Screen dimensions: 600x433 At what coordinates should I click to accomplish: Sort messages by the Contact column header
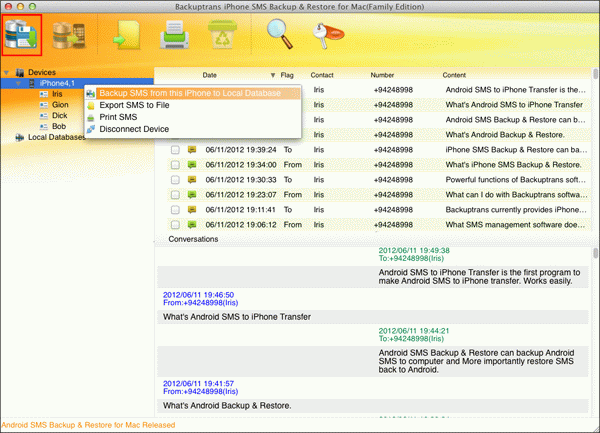tap(322, 75)
